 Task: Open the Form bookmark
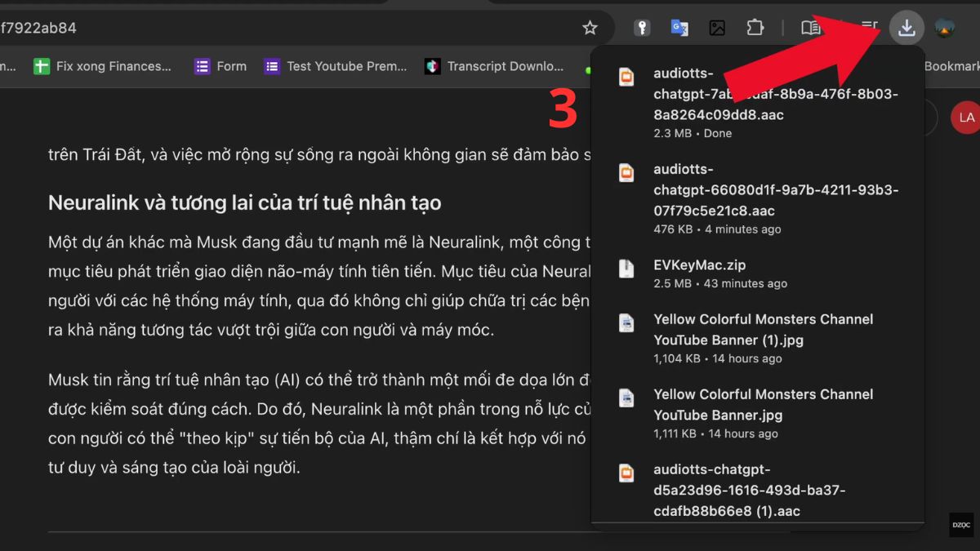[220, 66]
